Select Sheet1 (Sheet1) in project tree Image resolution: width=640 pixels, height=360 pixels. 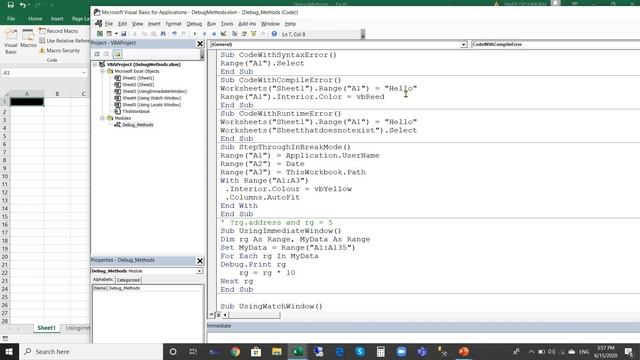[x=138, y=78]
